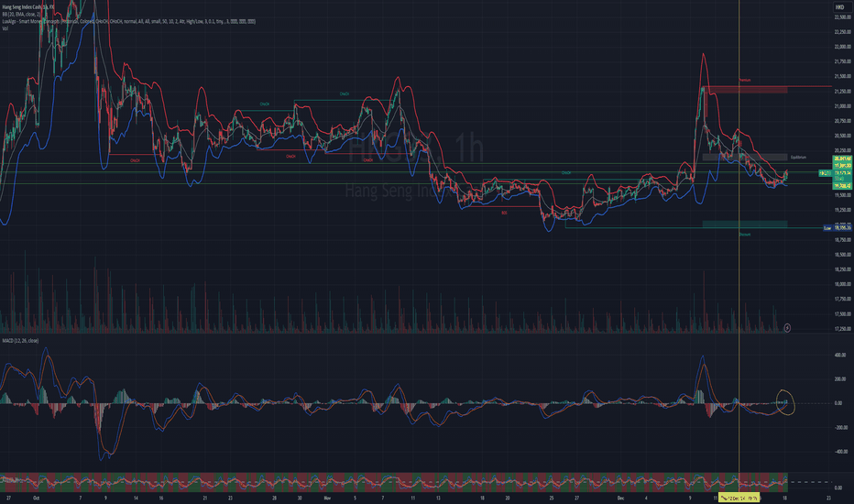The image size is (854, 504).
Task: Select the red BOS label on chart
Action: [503, 213]
